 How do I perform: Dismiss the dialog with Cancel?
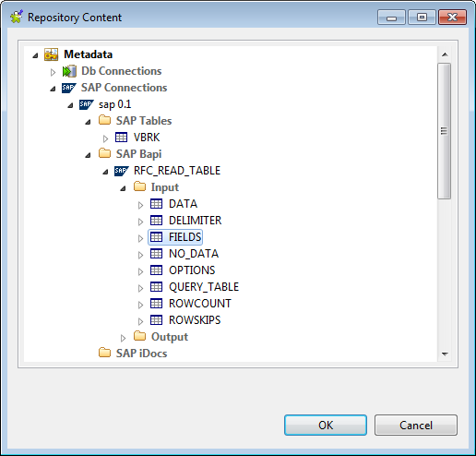point(416,425)
